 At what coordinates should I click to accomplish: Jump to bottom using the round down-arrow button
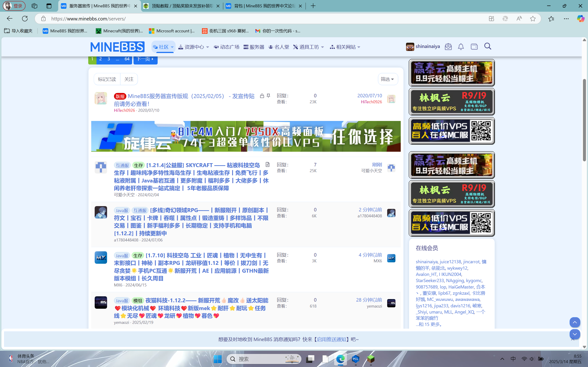coord(575,334)
